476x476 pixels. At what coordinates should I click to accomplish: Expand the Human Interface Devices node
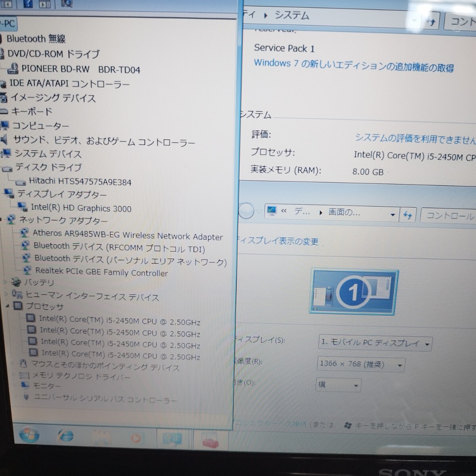coord(7,294)
